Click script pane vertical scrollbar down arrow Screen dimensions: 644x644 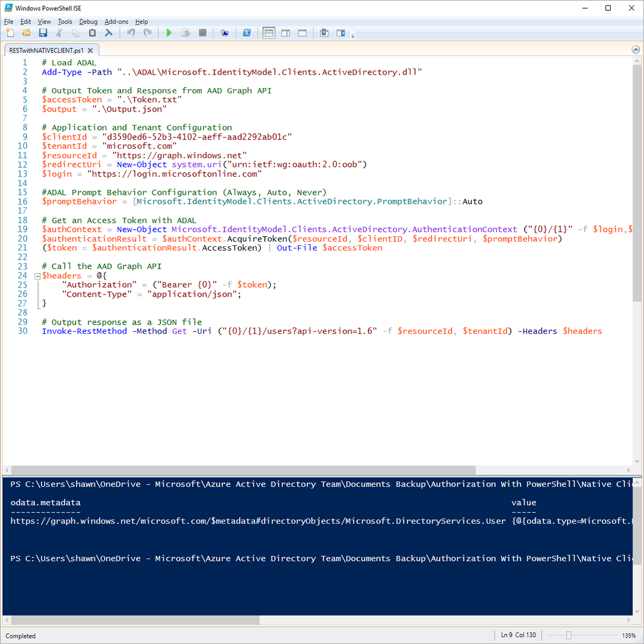coord(637,461)
